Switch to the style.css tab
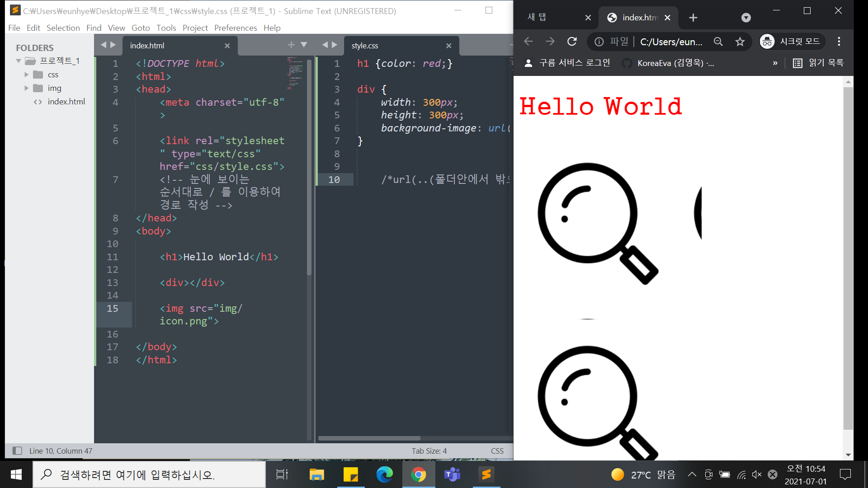The image size is (868, 488). pyautogui.click(x=365, y=46)
